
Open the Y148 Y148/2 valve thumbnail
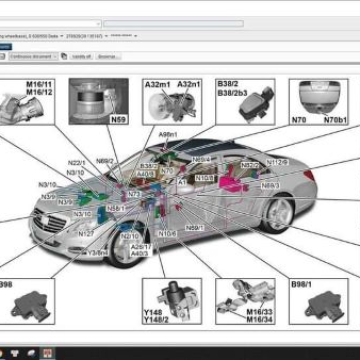172,301
